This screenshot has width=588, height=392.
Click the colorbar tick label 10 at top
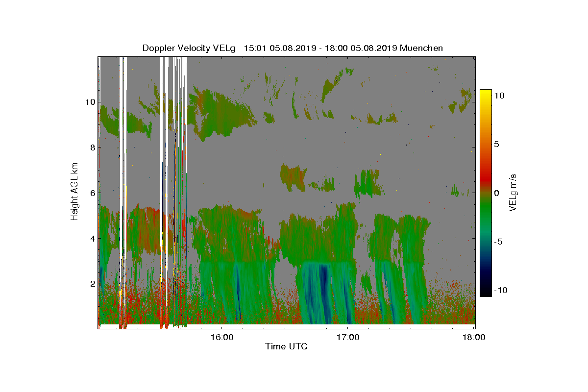tap(499, 96)
